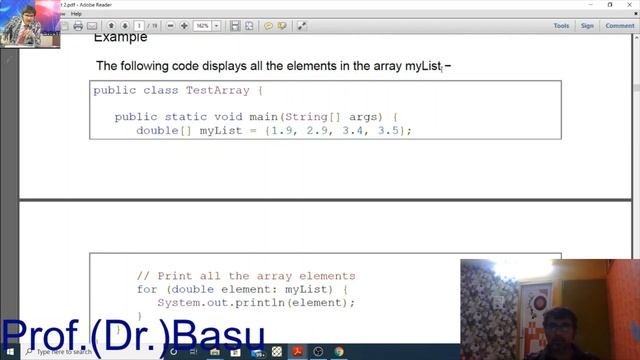Click 'for (double element: myList) {' line
Image resolution: width=640 pixels, height=360 pixels.
point(242,289)
